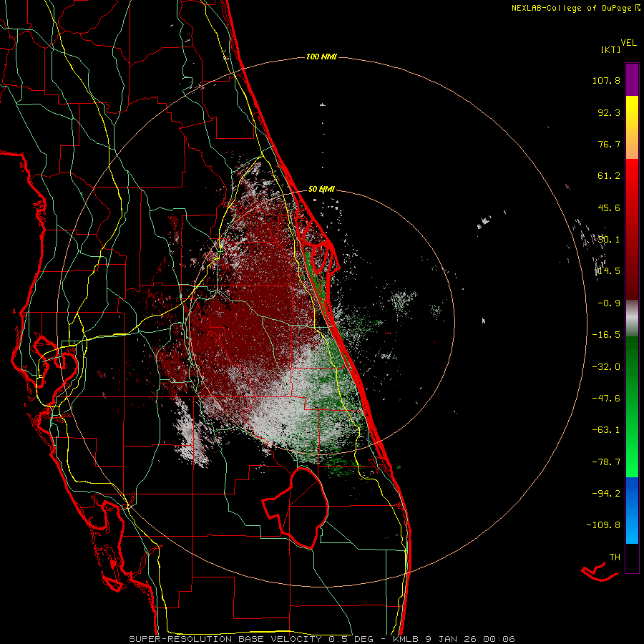The height and width of the screenshot is (644, 644).
Task: Pick the -32.0 scale label
Action: click(606, 367)
